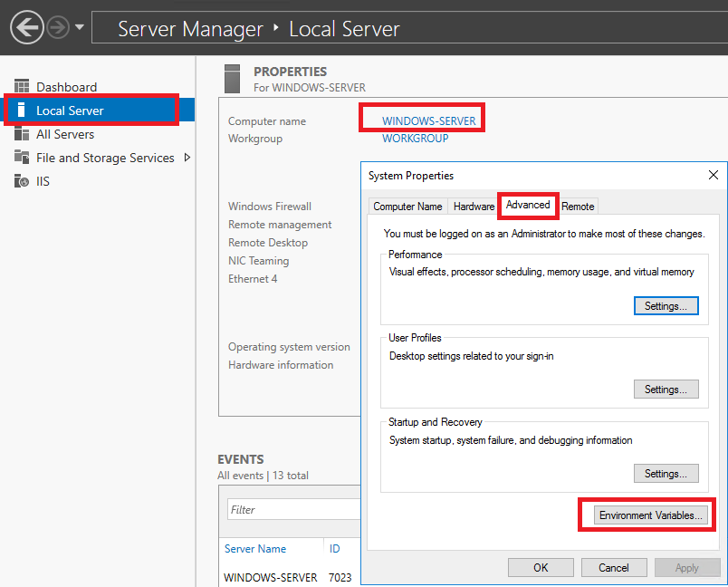Click the WORKGROUP link
728x587 pixels.
tap(415, 139)
